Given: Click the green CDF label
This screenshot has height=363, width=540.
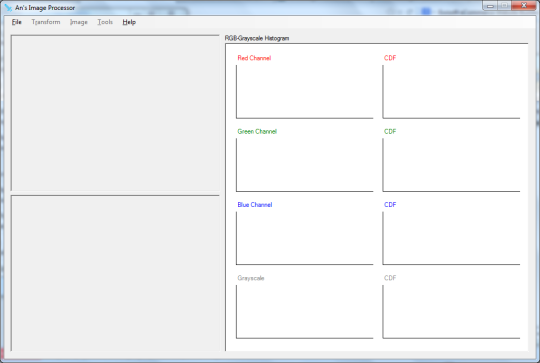Looking at the screenshot, I should point(390,131).
